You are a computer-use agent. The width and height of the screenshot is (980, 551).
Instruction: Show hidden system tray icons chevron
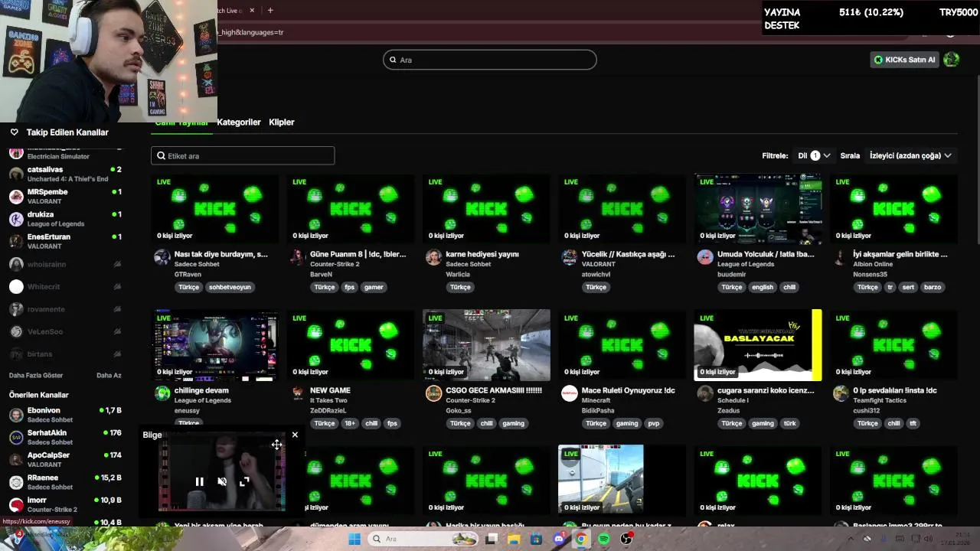(851, 539)
